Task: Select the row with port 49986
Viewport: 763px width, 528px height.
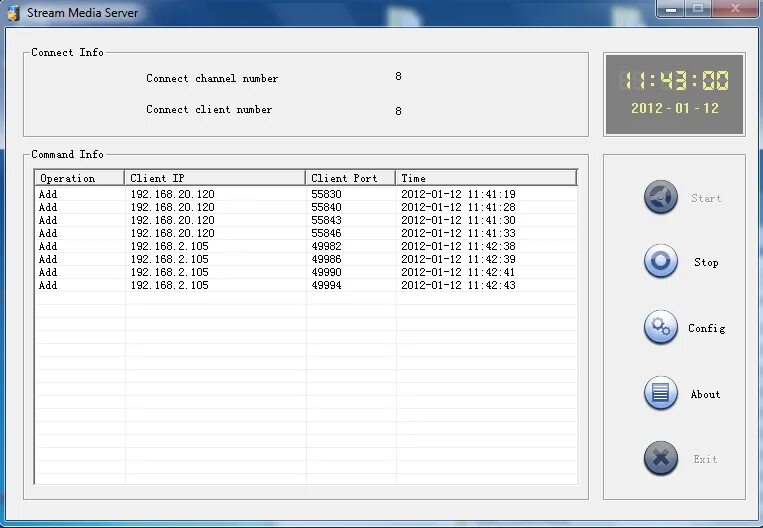Action: 306,259
